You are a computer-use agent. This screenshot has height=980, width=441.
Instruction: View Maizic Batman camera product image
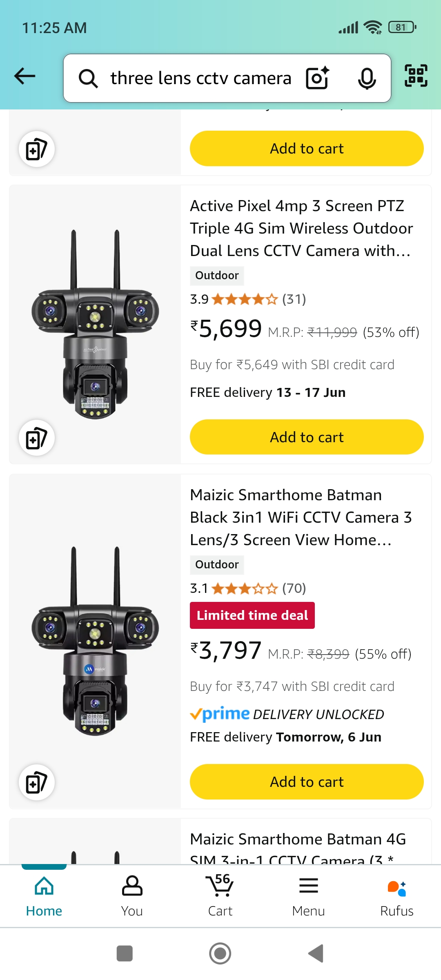click(95, 641)
